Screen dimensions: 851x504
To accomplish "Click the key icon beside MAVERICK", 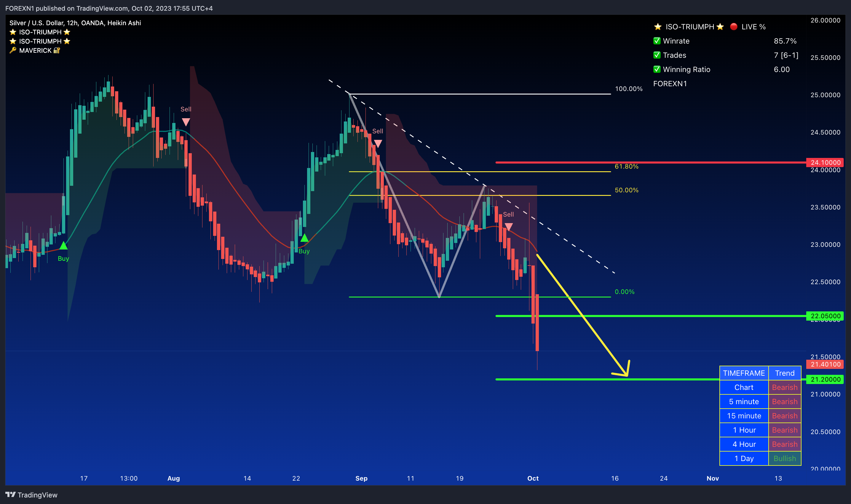I will point(13,50).
